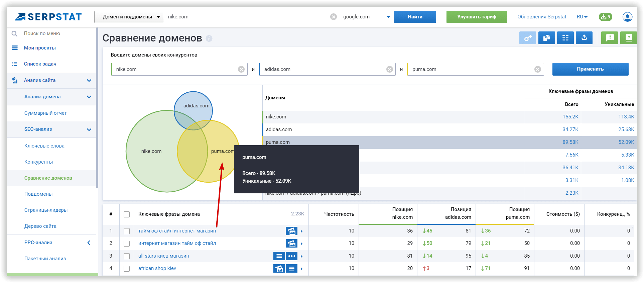The width and height of the screenshot is (644, 283).
Task: Expand arrow for african shop kiev row
Action: (301, 269)
